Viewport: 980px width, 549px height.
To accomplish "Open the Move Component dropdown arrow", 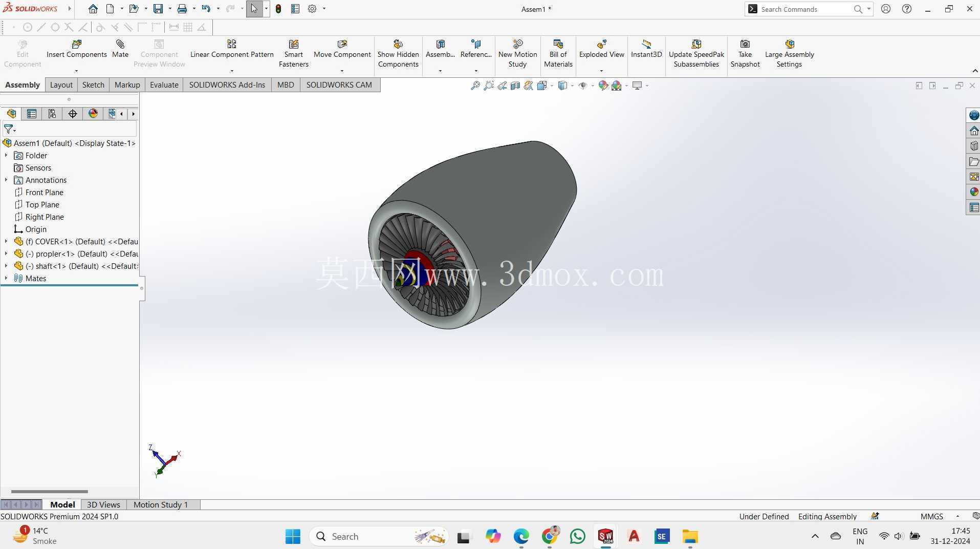I will (342, 71).
